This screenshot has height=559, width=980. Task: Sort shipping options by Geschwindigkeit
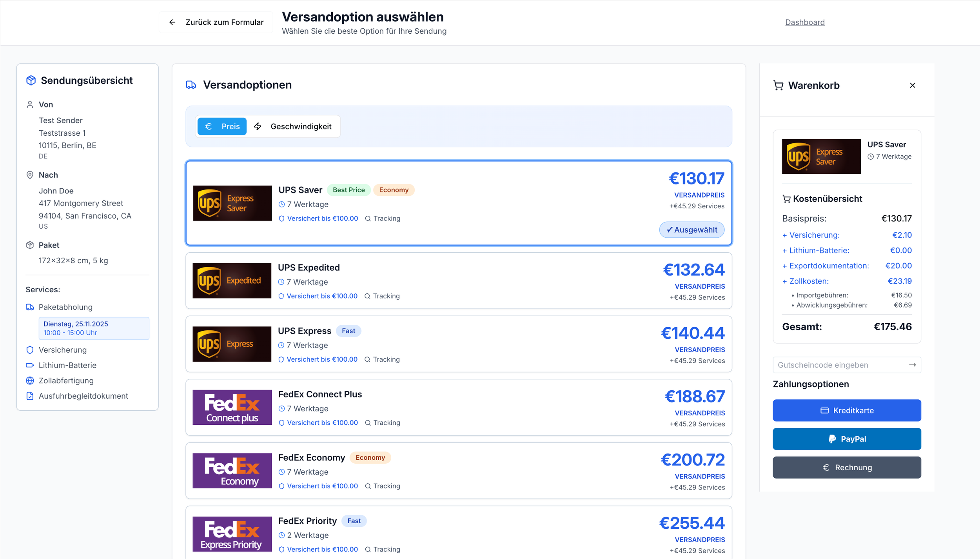pyautogui.click(x=293, y=126)
